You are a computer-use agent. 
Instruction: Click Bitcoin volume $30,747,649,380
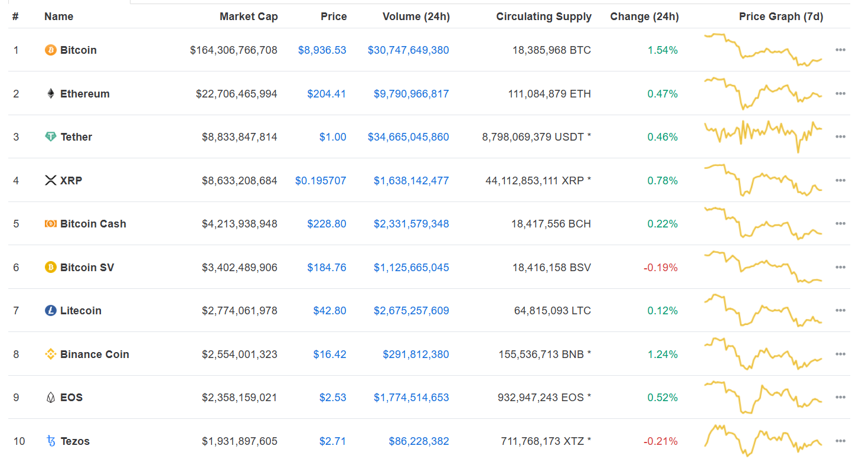[x=409, y=50]
